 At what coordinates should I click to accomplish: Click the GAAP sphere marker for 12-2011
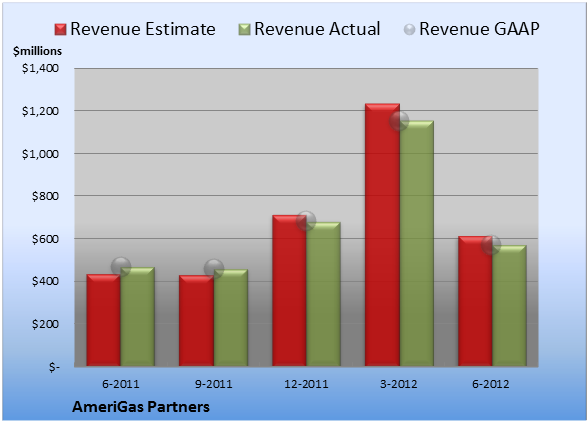(306, 221)
